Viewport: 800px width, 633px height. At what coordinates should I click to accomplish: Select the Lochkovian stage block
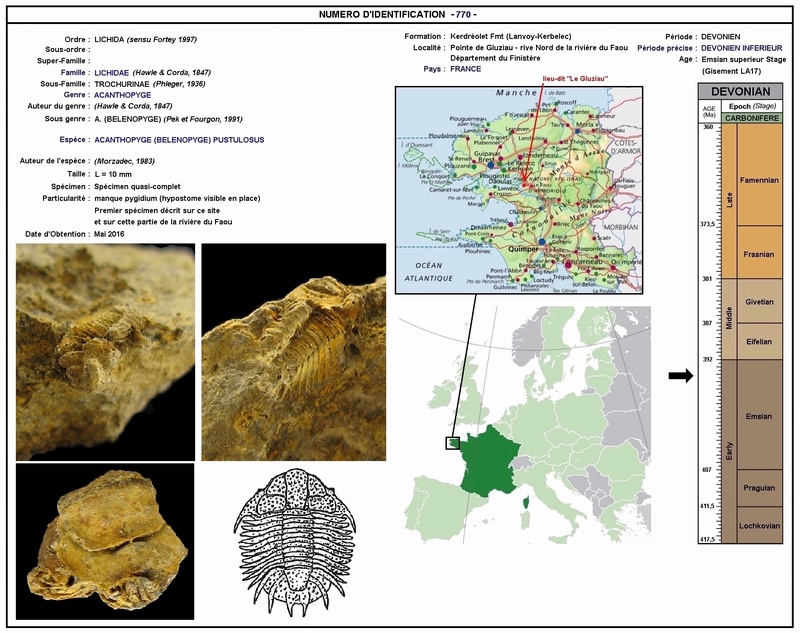point(759,525)
